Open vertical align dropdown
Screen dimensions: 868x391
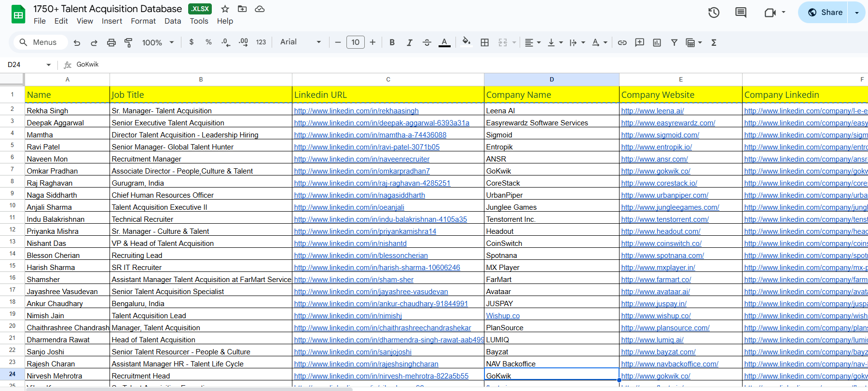555,42
